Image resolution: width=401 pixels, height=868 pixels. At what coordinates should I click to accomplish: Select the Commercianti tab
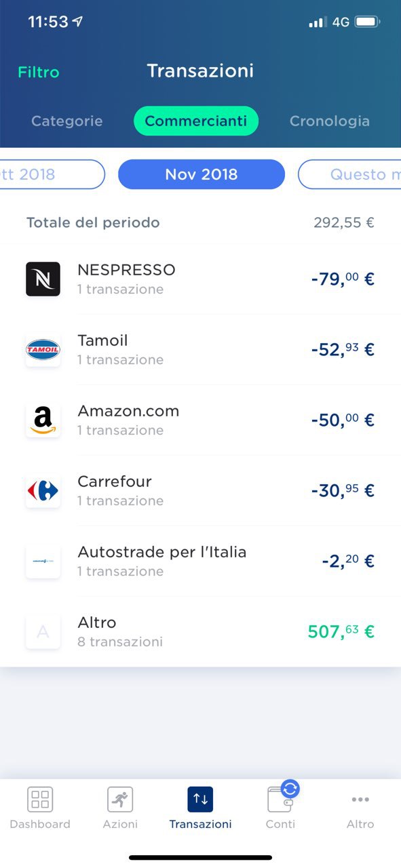pos(196,121)
